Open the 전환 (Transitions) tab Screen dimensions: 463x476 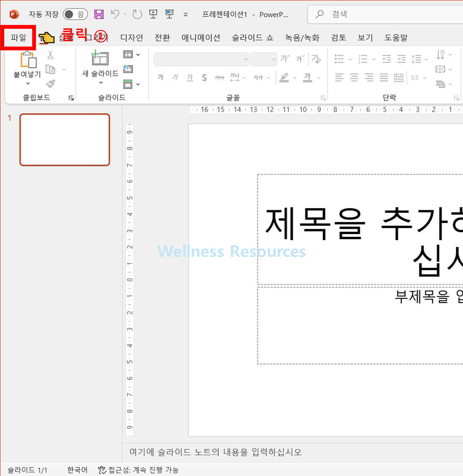point(162,38)
